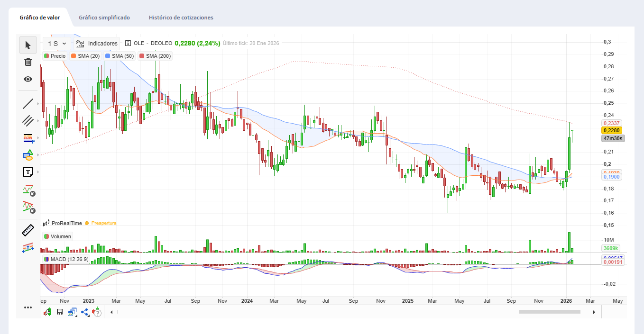644x334 pixels.
Task: Click the OLE - DEOLEO instrument name
Action: pyautogui.click(x=153, y=43)
